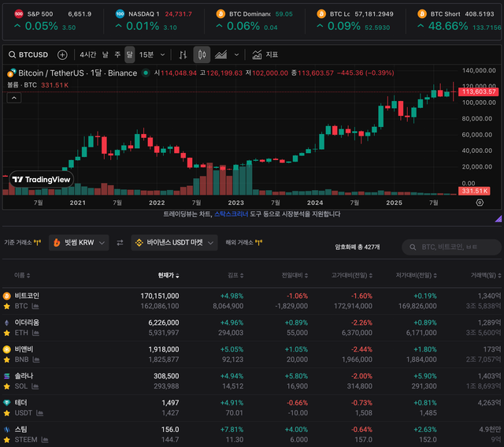Open chart style dropdown chevron
This screenshot has height=447, width=504.
(236, 54)
